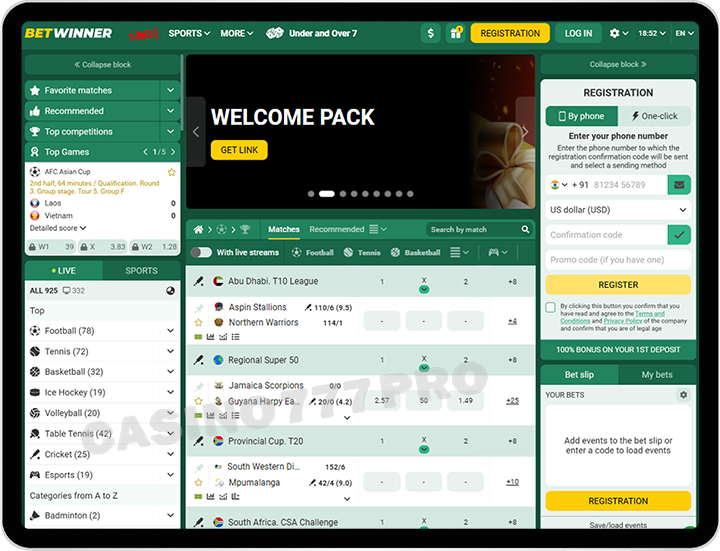The height and width of the screenshot is (551, 720).
Task: Click the home icon in matches breadcrumb
Action: (198, 229)
